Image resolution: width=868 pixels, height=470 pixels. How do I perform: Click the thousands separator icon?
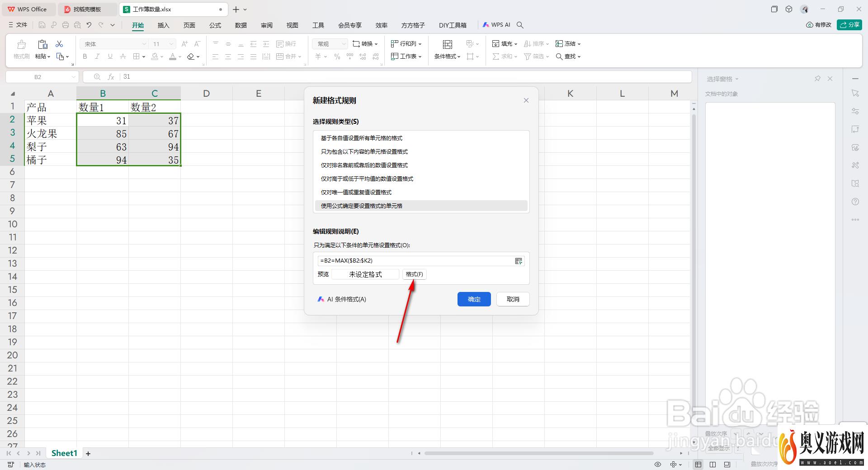click(350, 56)
